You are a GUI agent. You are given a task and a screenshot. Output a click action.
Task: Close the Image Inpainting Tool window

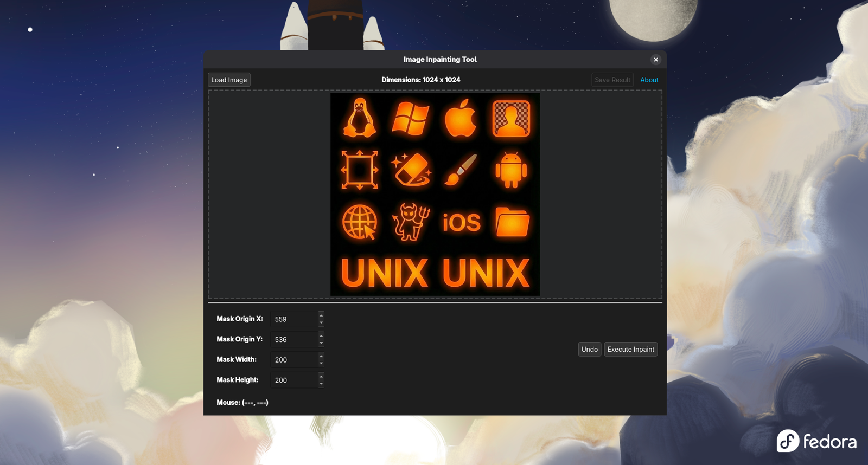(656, 60)
